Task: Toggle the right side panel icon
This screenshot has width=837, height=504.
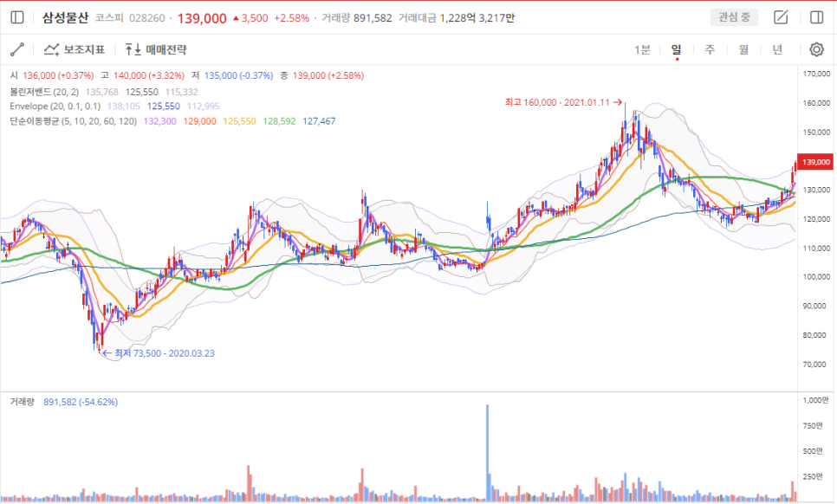Action: [817, 17]
